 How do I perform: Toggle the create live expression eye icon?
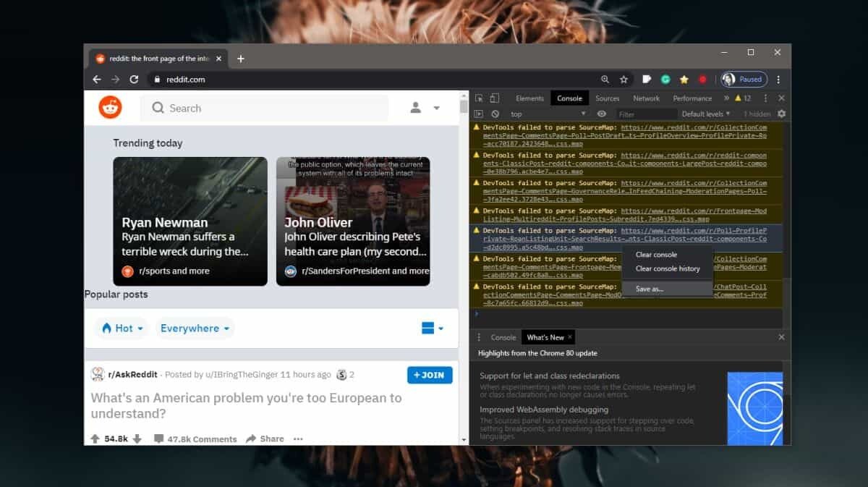coord(602,114)
